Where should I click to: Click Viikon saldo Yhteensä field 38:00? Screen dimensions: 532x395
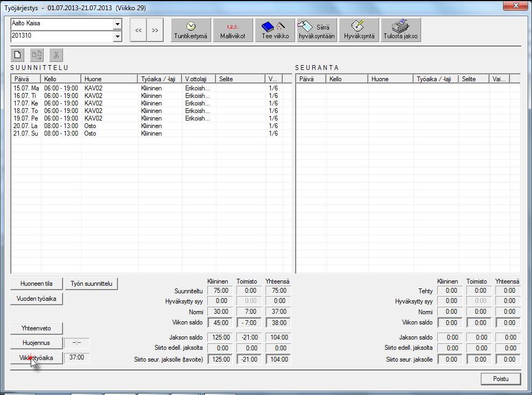point(278,323)
